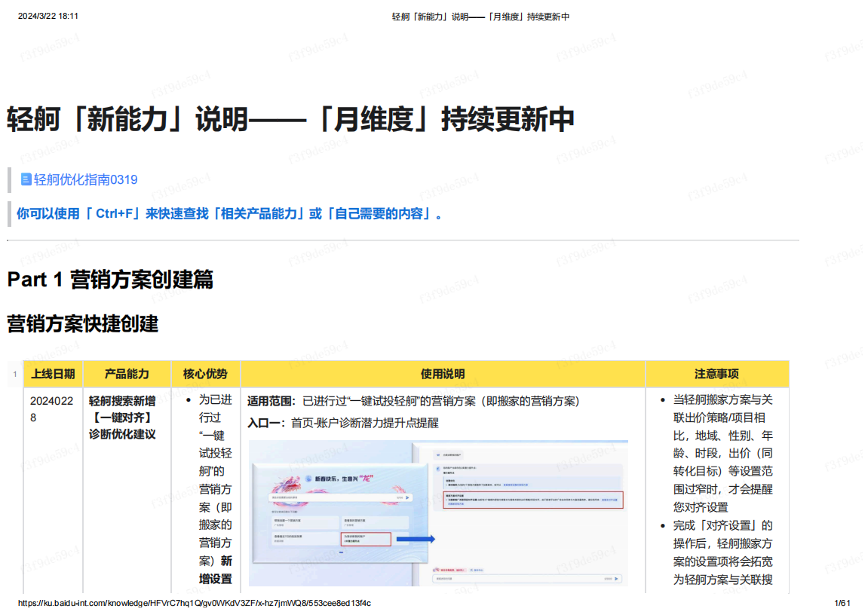The height and width of the screenshot is (615, 868).
Task: Click the 完成「对齐设置」 bullet in 注意事项
Action: [x=722, y=552]
